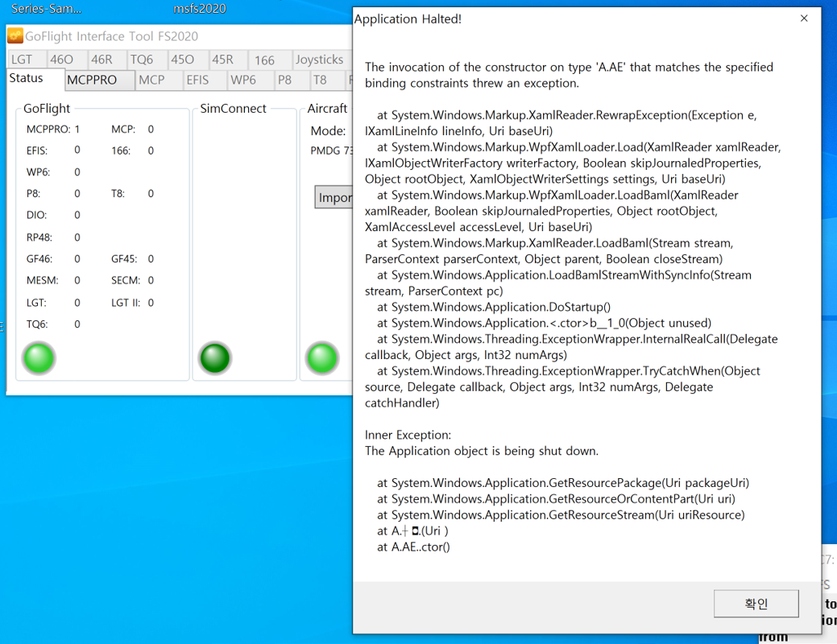837x644 pixels.
Task: Click the 'LGT:' status label
Action: coord(36,303)
